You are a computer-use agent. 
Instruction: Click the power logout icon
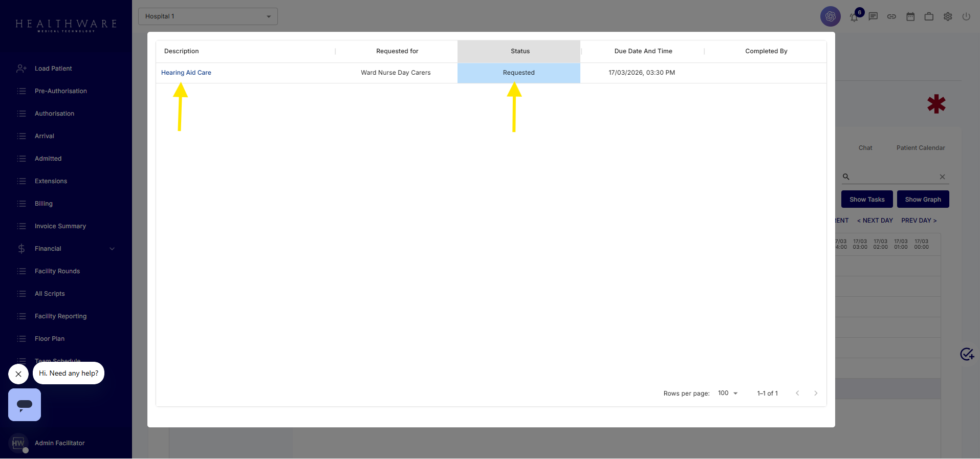click(x=966, y=16)
